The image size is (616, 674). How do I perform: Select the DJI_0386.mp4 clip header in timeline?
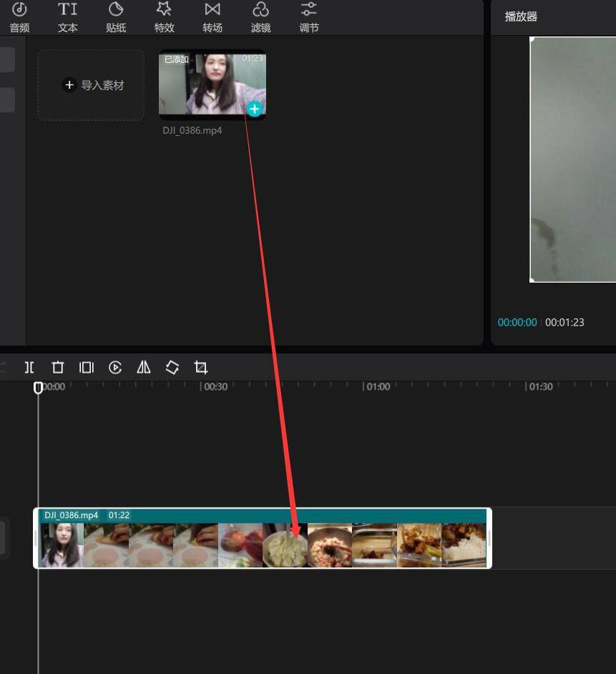point(263,515)
